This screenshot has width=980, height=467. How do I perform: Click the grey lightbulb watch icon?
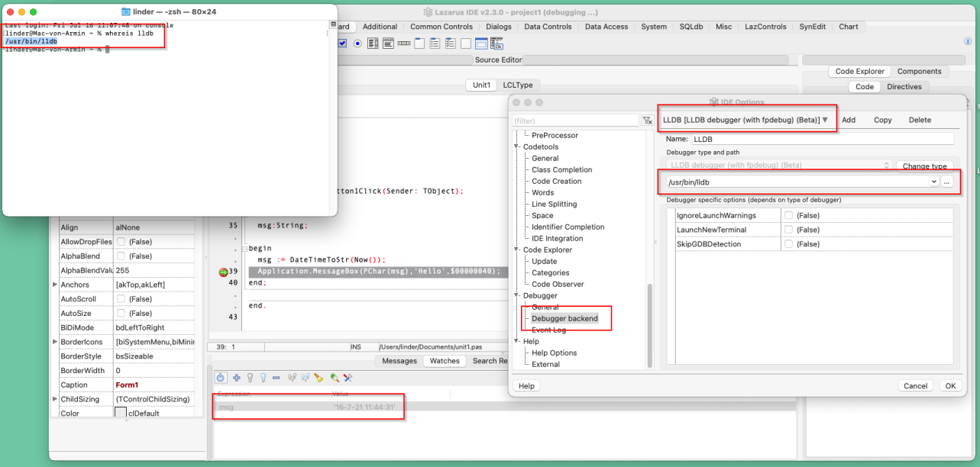click(x=250, y=378)
